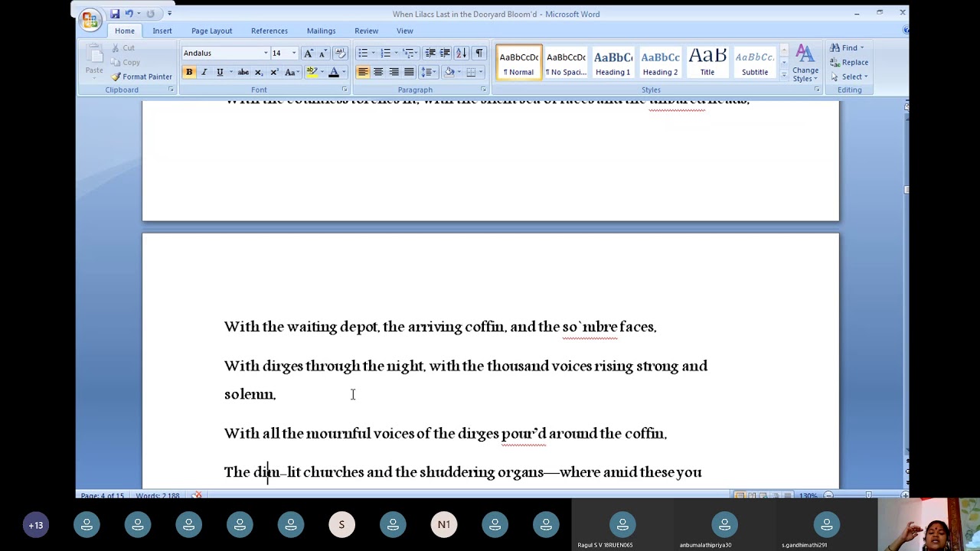This screenshot has width=980, height=551.
Task: Switch to References tab
Action: pyautogui.click(x=269, y=31)
